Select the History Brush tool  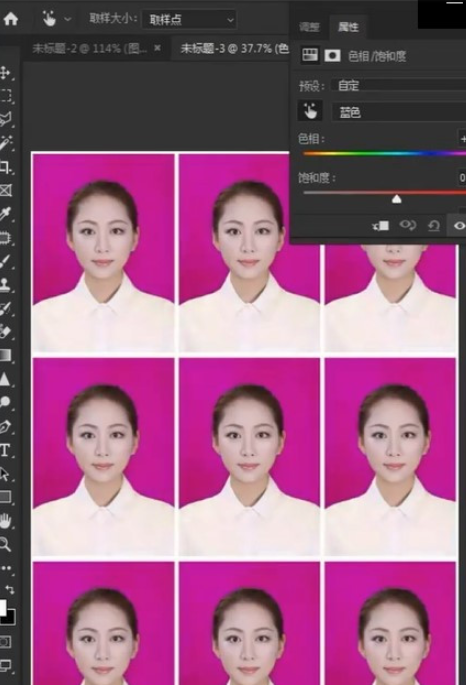point(5,308)
